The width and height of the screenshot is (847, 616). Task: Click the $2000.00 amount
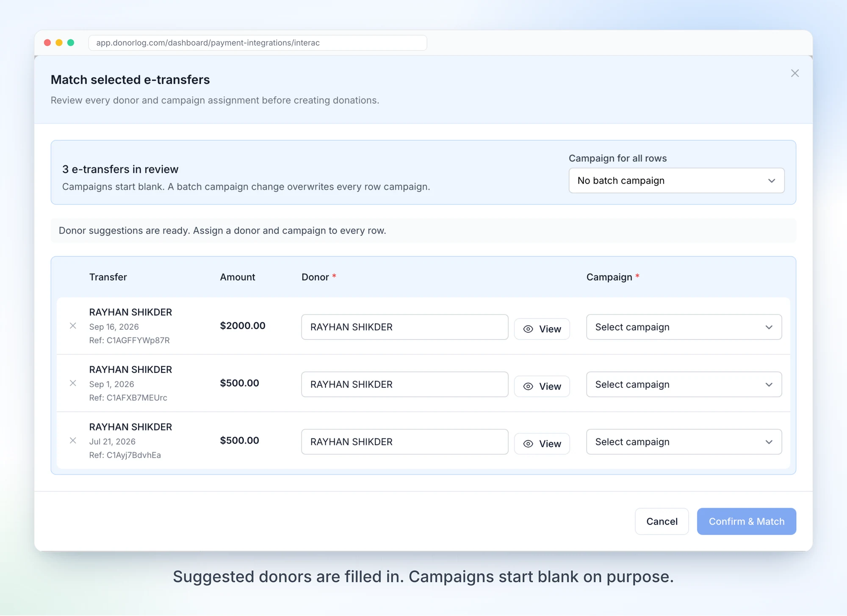tap(243, 326)
